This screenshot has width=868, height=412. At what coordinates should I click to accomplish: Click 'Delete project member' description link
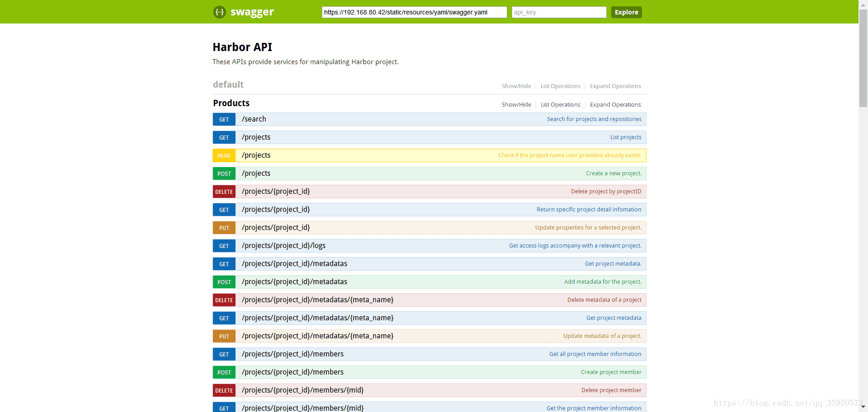point(611,390)
